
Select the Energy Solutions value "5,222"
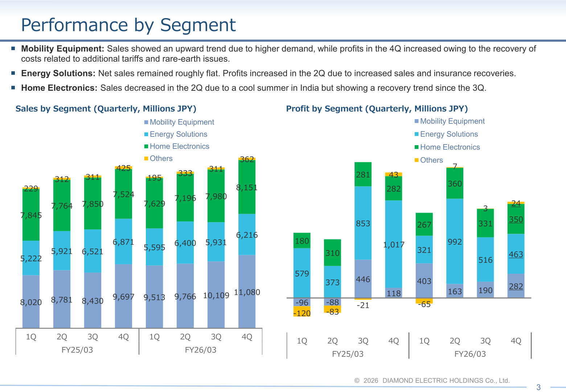pos(31,258)
